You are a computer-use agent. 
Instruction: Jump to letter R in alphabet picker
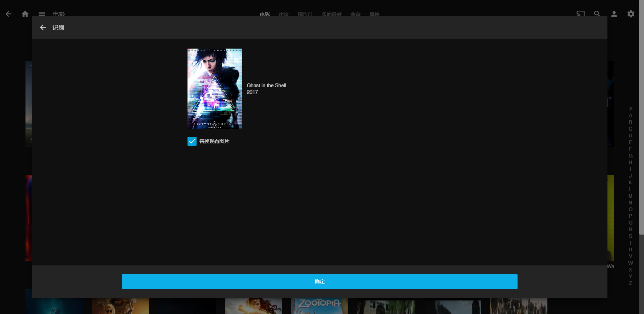coord(631,230)
